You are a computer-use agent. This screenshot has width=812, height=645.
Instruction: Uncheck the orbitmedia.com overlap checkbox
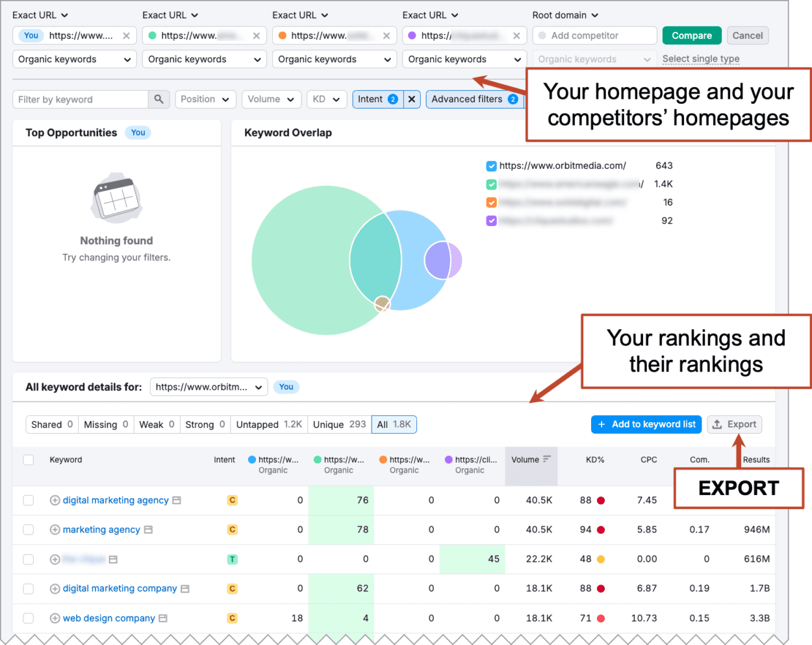(492, 166)
